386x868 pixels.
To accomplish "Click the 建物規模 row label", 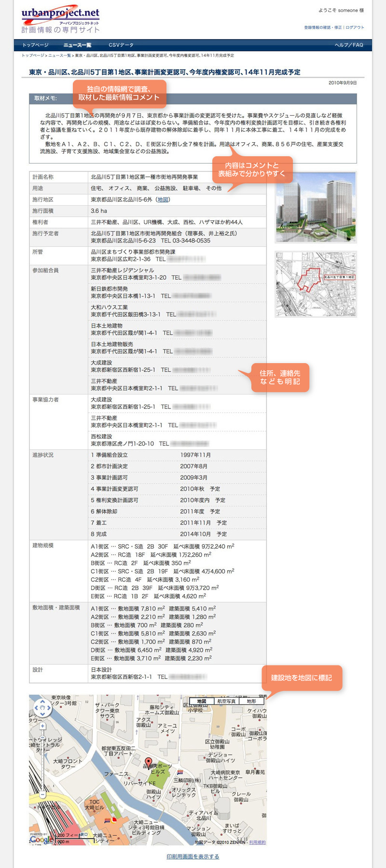I will pos(43,545).
